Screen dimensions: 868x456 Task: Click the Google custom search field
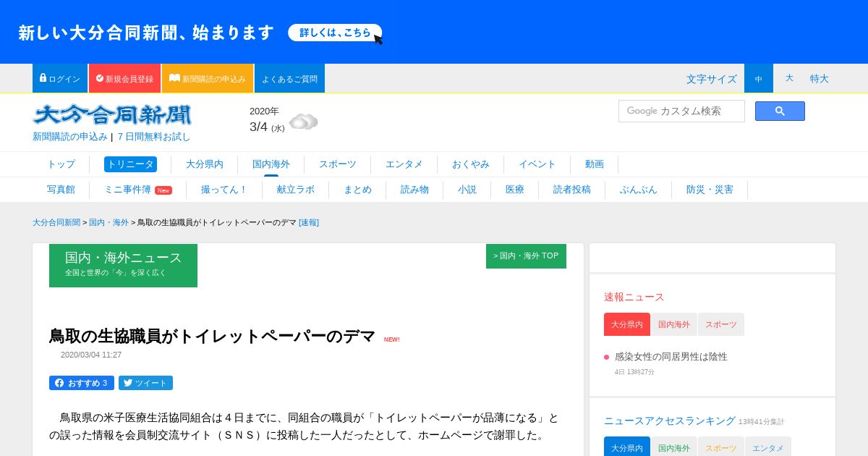(681, 111)
